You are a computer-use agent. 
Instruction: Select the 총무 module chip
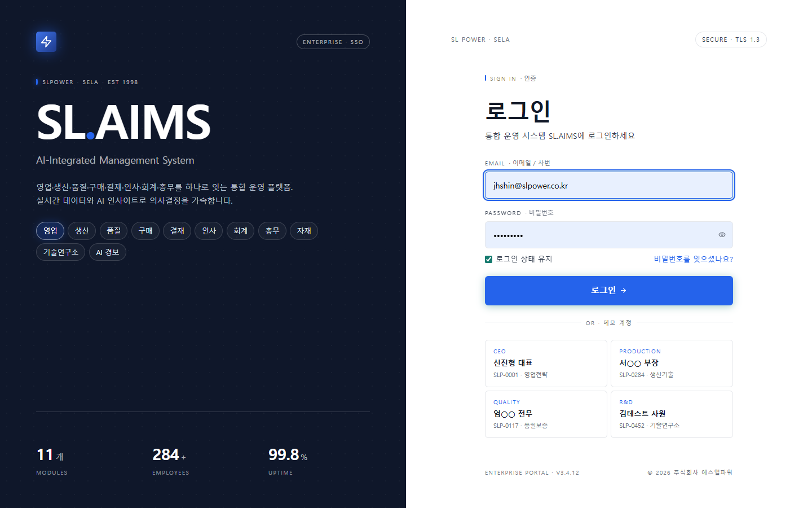272,231
